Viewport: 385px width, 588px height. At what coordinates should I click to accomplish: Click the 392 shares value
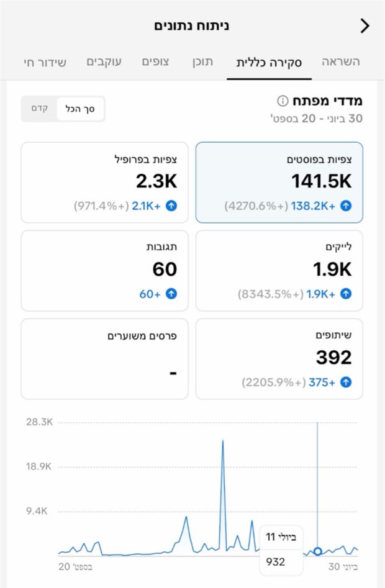tap(333, 358)
